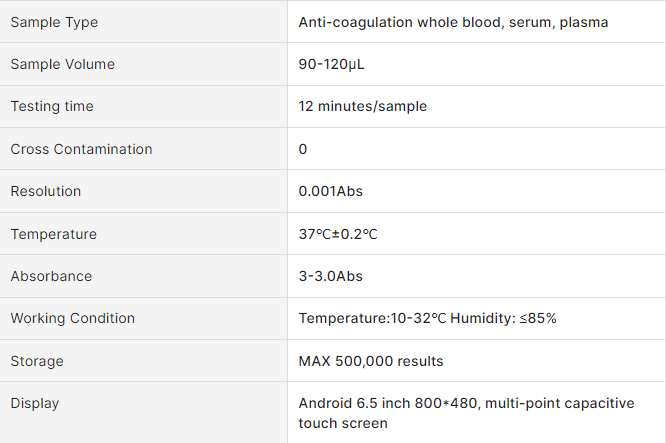Select the 'Anti-coagulation whole blood, serum, plasma' text
The width and height of the screenshot is (666, 443).
click(453, 22)
